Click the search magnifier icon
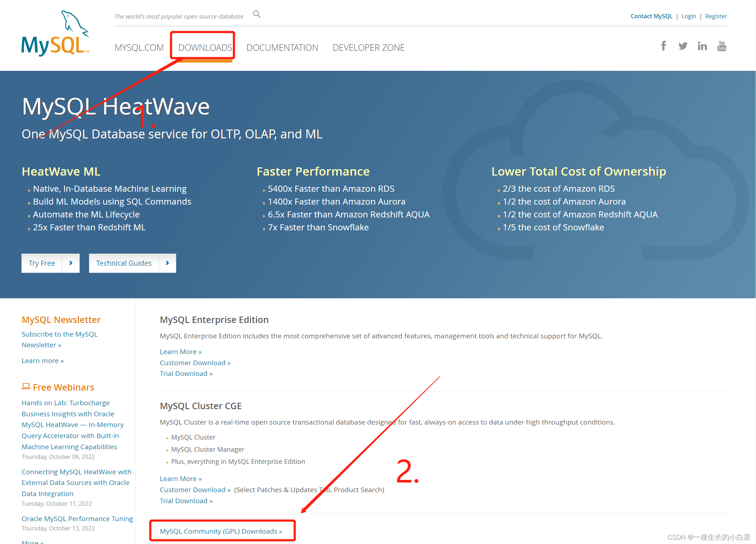Image resolution: width=756 pixels, height=544 pixels. click(257, 14)
